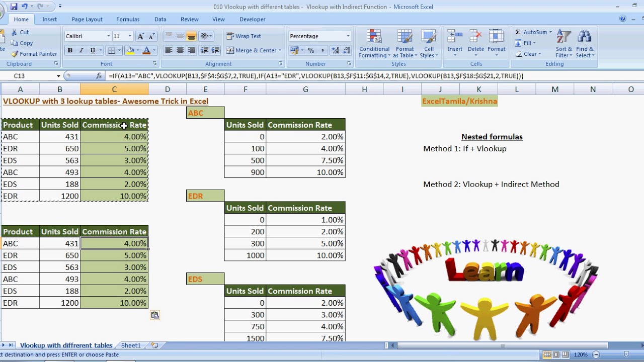Viewport: 644px width, 362px height.
Task: Click the Save icon in Quick Access Toolbar
Action: [14, 7]
